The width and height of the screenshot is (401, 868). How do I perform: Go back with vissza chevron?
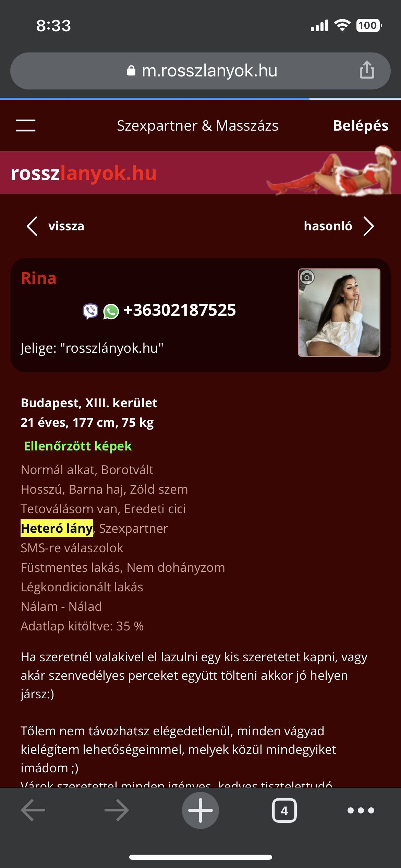pos(55,226)
